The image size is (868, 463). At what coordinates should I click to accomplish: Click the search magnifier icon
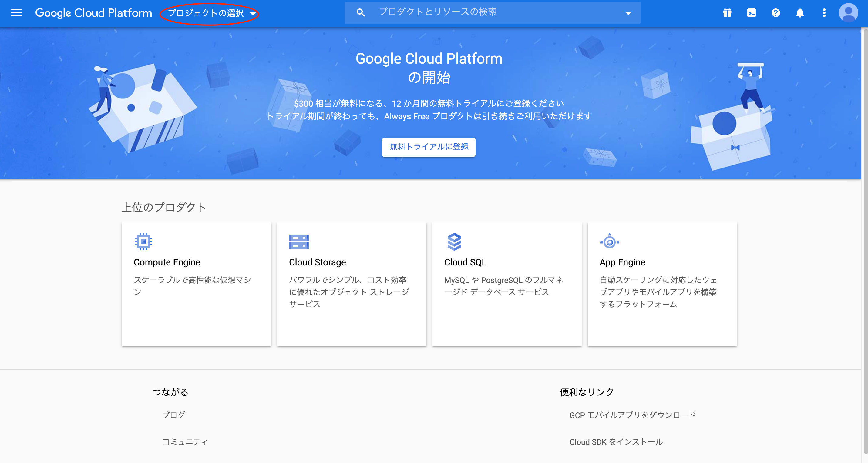[361, 13]
